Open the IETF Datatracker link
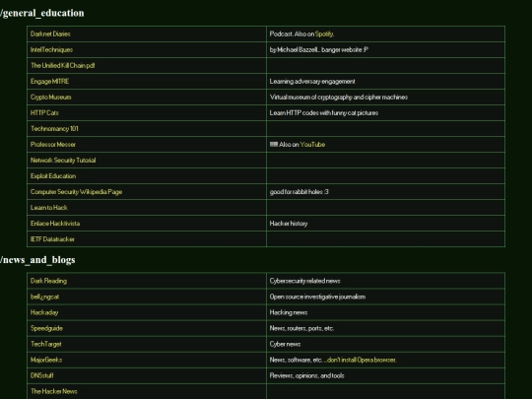Screen dimensions: 532x399 tap(52, 239)
